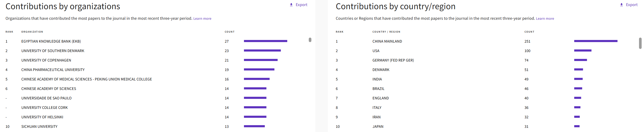Click the country/region table scrollbar thumb
This screenshot has height=132, width=644.
tap(640, 43)
